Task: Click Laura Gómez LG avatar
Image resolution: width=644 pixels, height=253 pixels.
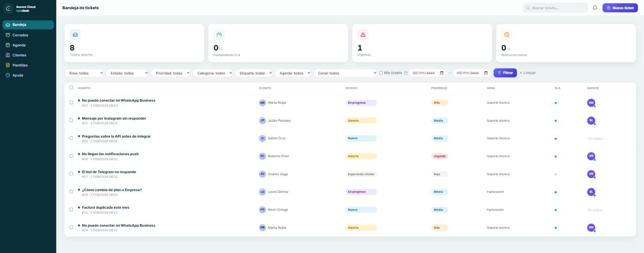Action: click(x=262, y=192)
